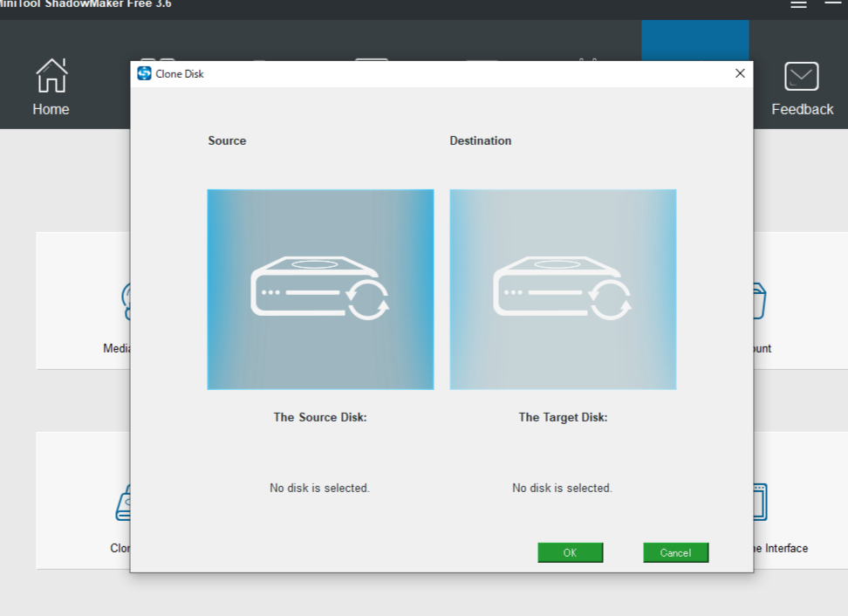Image resolution: width=848 pixels, height=616 pixels.
Task: Click the Target 'No disk is selected.' text
Action: point(562,488)
